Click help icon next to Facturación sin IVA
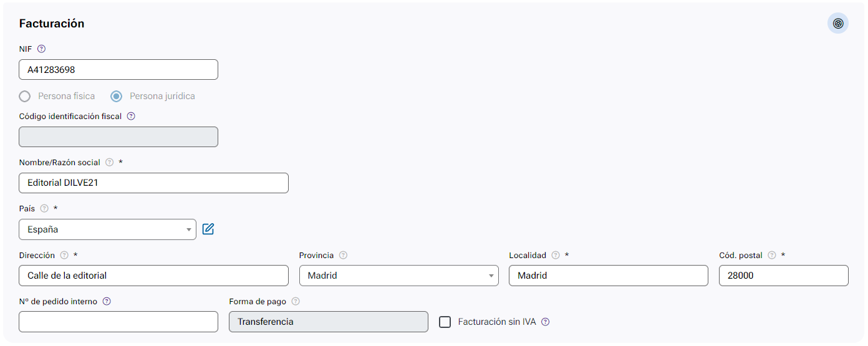The image size is (868, 346). pos(546,322)
